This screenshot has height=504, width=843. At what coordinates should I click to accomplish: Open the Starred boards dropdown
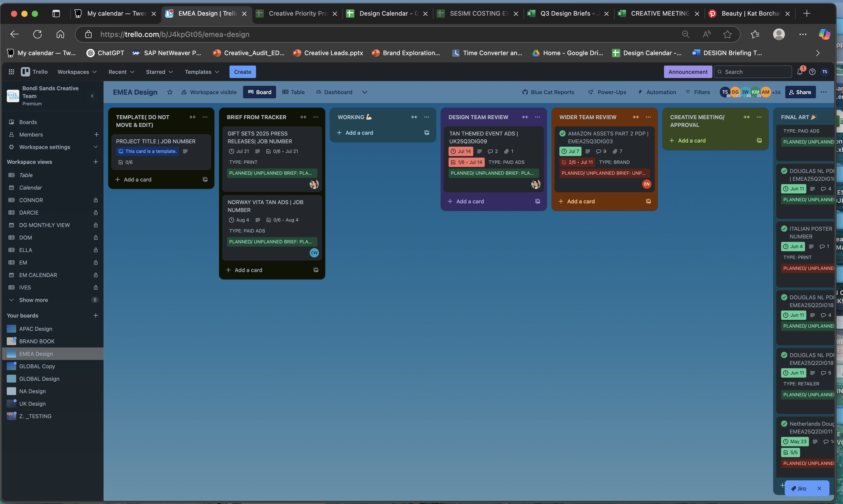[x=159, y=72]
